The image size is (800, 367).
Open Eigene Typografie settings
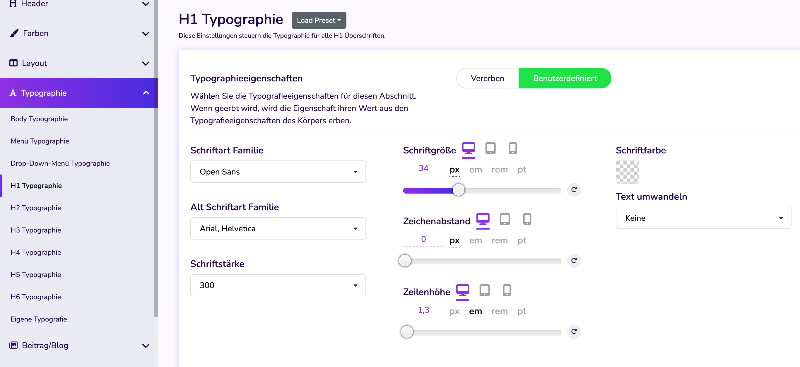(39, 320)
